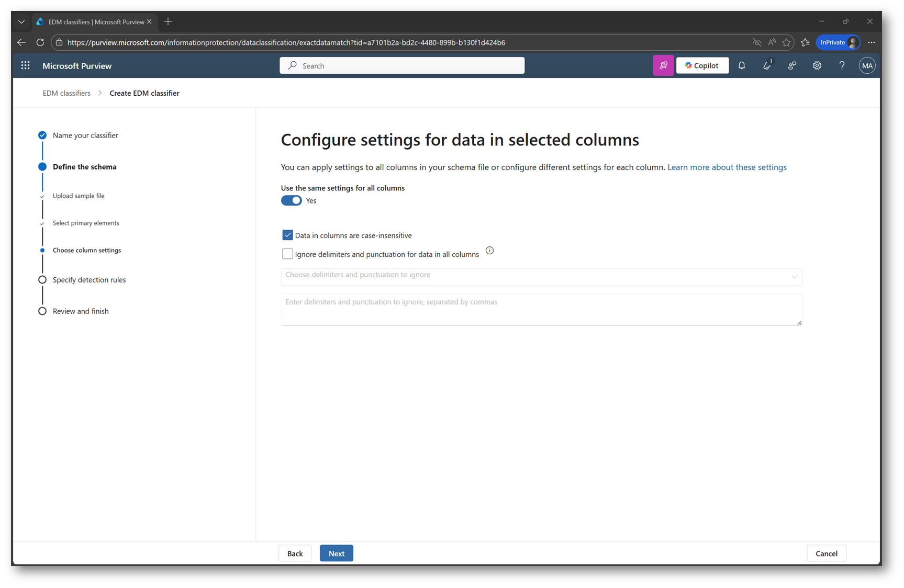The image size is (904, 588).
Task: Open the browser tab list chevron
Action: [x=21, y=21]
